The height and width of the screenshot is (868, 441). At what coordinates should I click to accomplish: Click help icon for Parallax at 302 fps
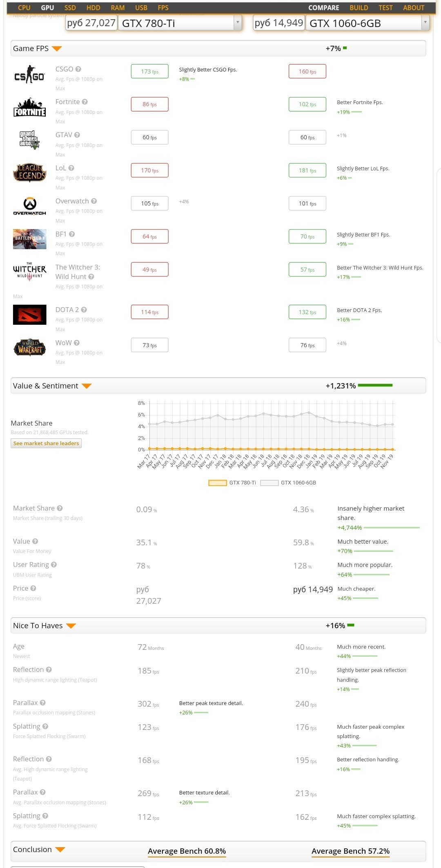42,703
